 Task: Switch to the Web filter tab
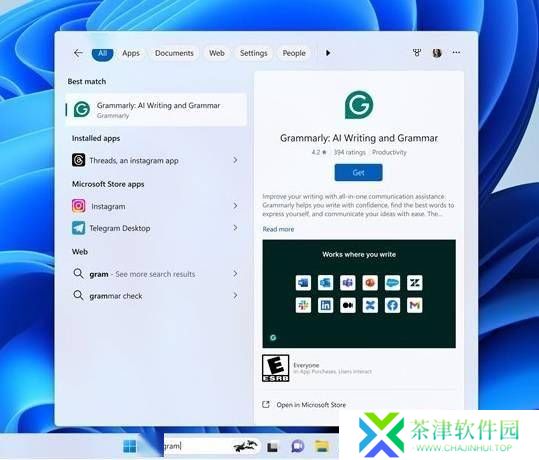217,53
